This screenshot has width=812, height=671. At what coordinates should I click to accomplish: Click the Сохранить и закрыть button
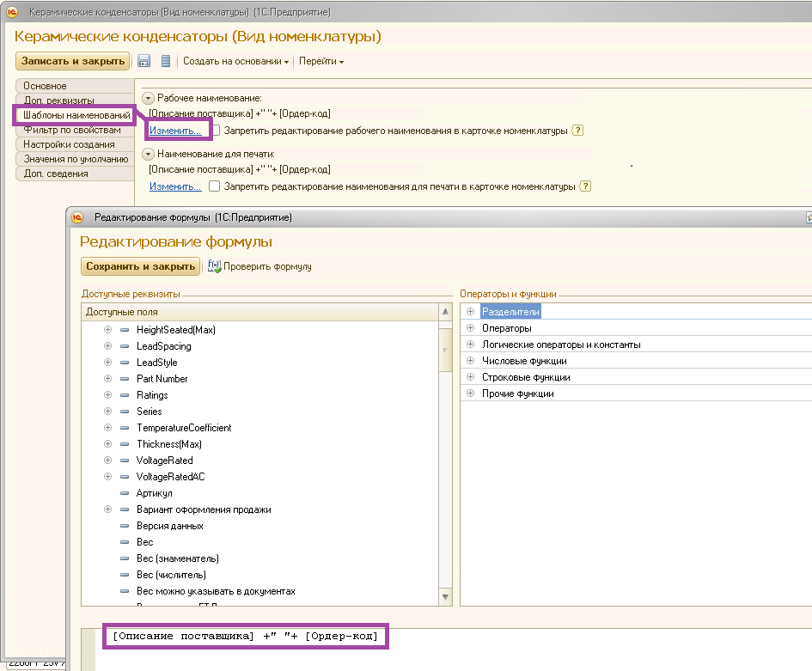[x=140, y=266]
